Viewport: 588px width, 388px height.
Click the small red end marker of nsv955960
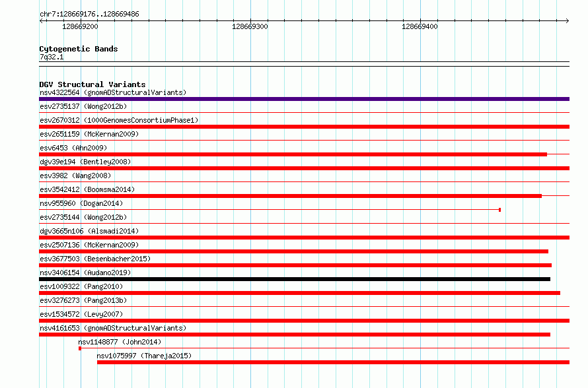click(x=500, y=210)
